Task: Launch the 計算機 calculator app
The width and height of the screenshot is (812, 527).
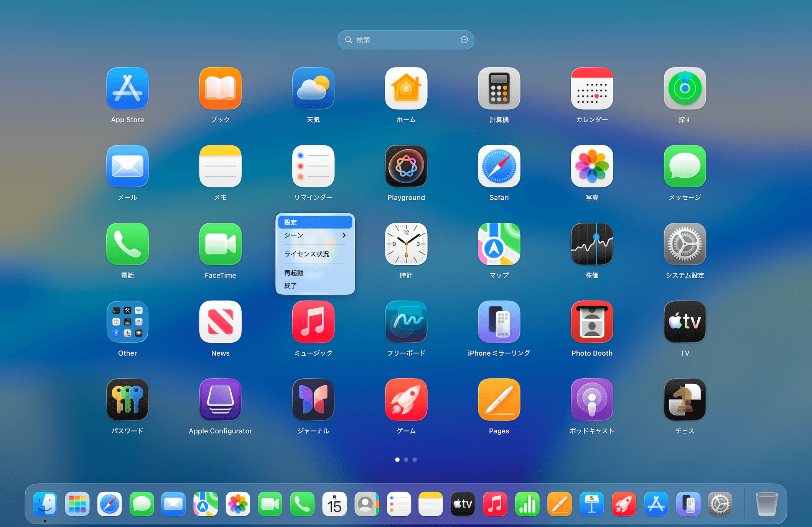Action: click(x=499, y=89)
